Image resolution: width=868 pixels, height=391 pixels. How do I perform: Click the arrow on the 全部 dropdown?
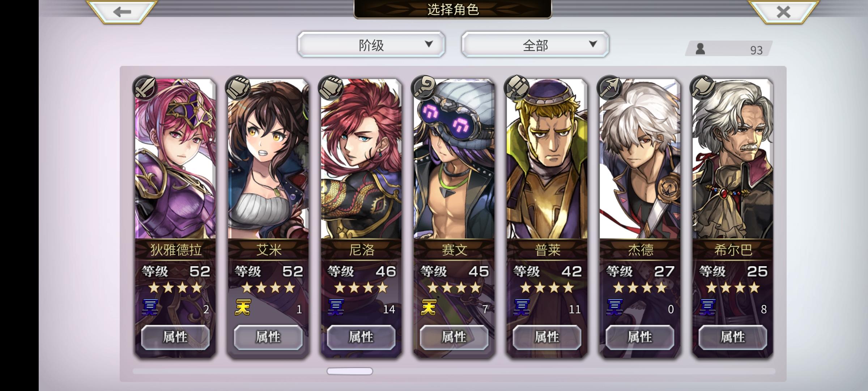click(593, 44)
